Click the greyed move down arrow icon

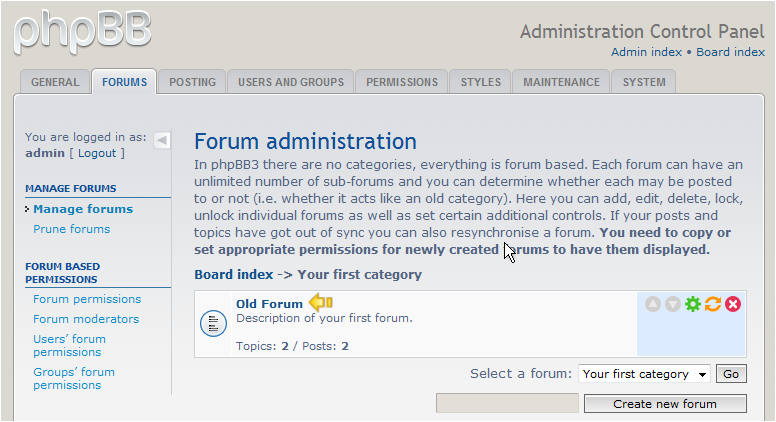[673, 304]
